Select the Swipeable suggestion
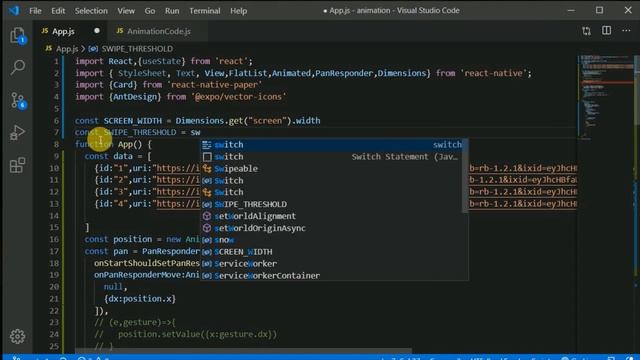The image size is (640, 360). pos(334,169)
